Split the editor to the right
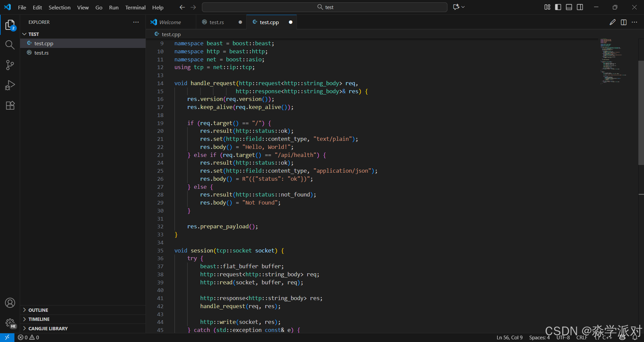 click(x=624, y=22)
